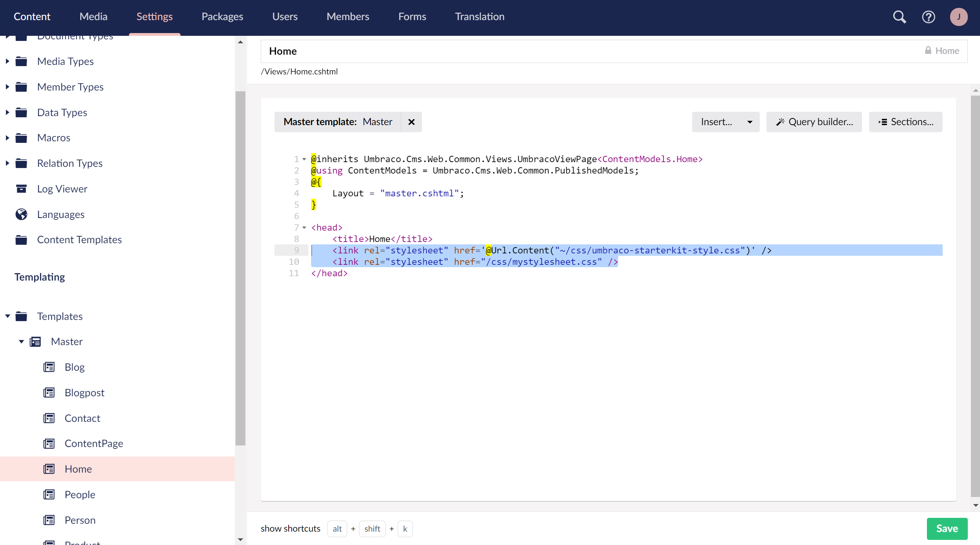Fold the head tag at line 7

[304, 228]
